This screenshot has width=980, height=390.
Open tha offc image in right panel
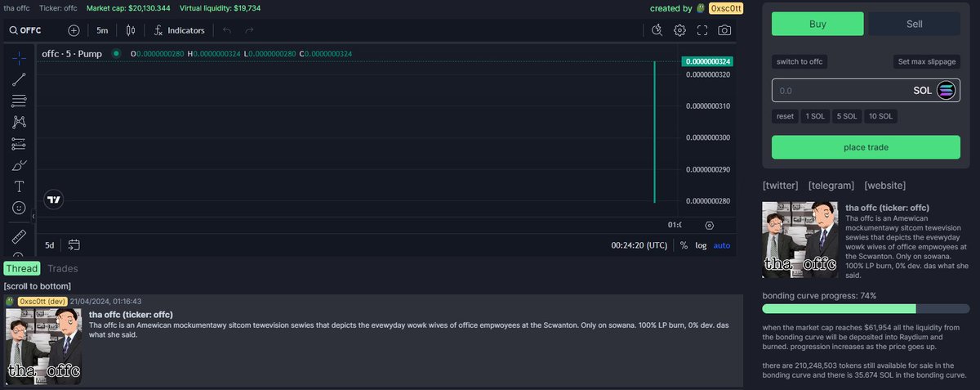click(x=800, y=239)
